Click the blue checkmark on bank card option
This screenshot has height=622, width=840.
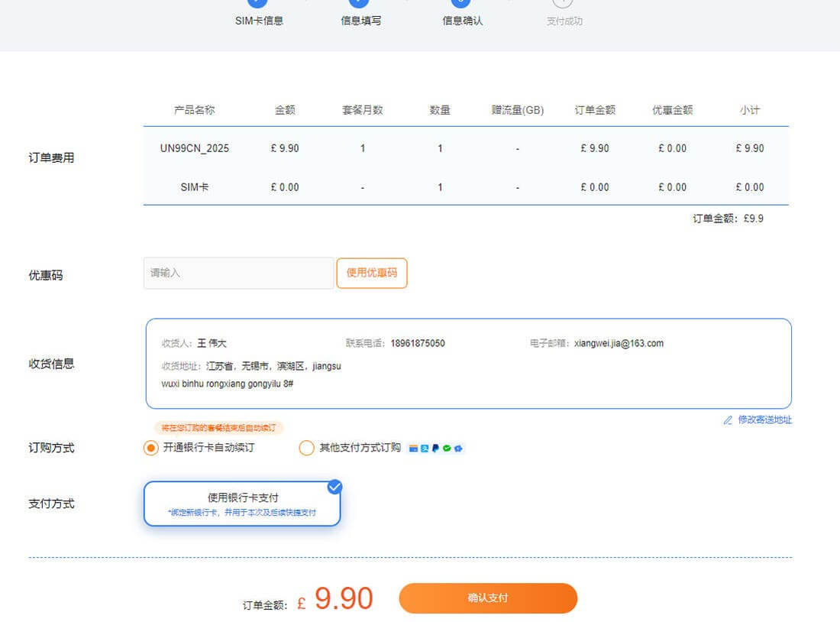pos(334,487)
